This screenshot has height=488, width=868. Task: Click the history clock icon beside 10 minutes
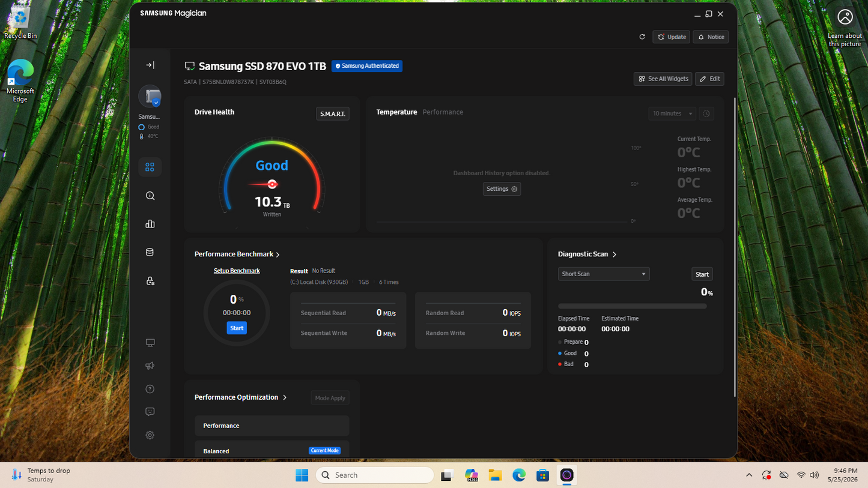click(x=707, y=113)
